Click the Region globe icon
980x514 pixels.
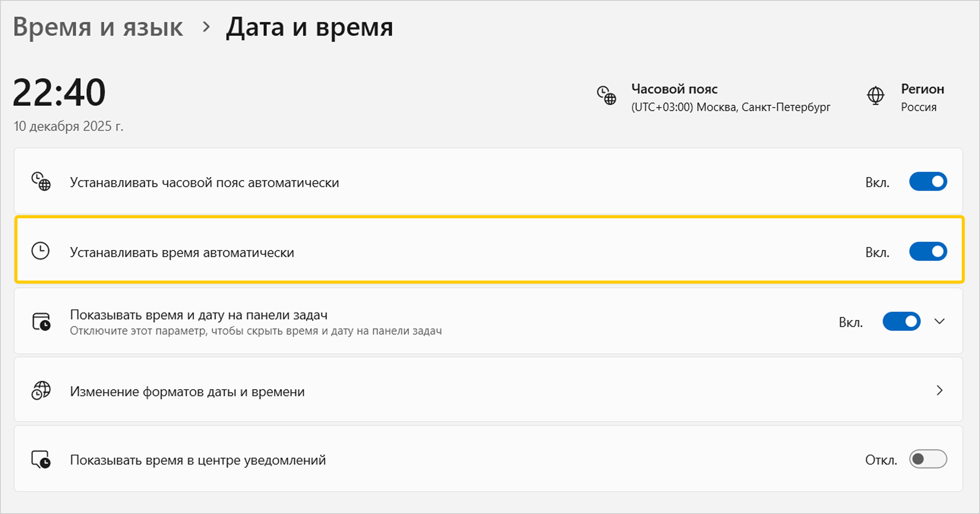(875, 95)
